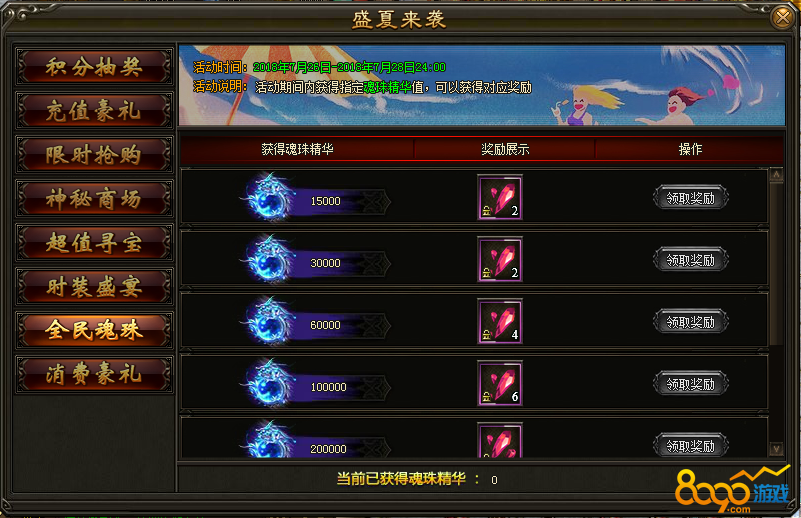
Task: Open the 积分抽奖 tab
Action: pyautogui.click(x=95, y=66)
